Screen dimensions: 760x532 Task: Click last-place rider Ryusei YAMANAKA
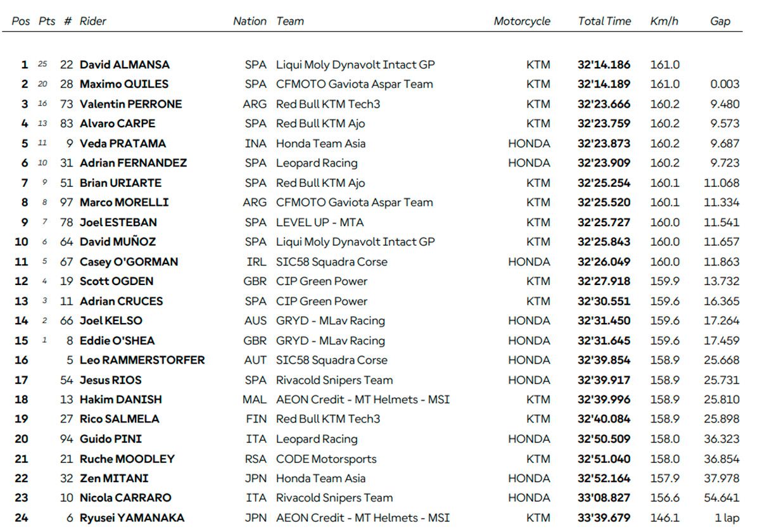click(x=132, y=518)
